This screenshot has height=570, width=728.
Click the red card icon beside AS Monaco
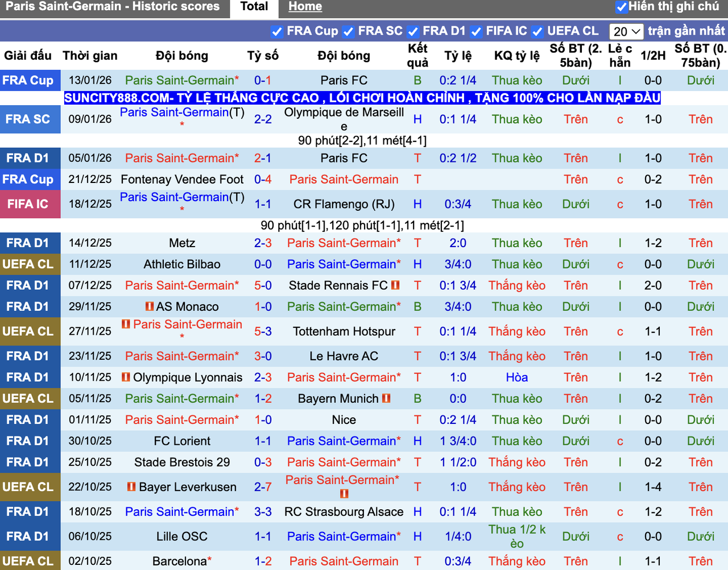click(150, 306)
